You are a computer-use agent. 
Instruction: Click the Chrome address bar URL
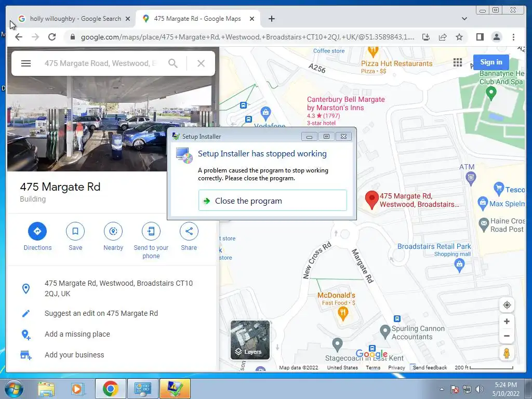coord(247,37)
